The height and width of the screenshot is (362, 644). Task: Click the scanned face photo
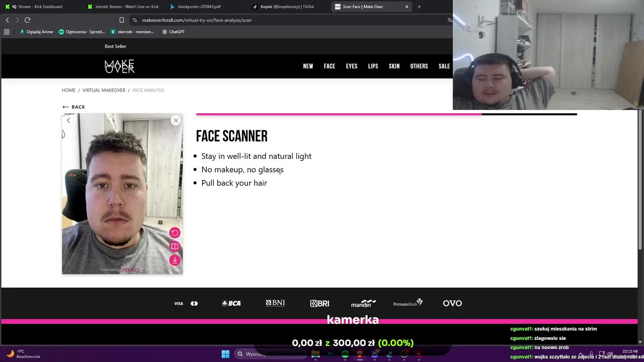point(122,194)
